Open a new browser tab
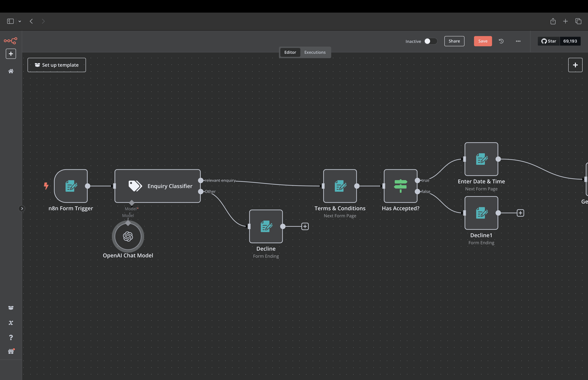 coord(566,21)
